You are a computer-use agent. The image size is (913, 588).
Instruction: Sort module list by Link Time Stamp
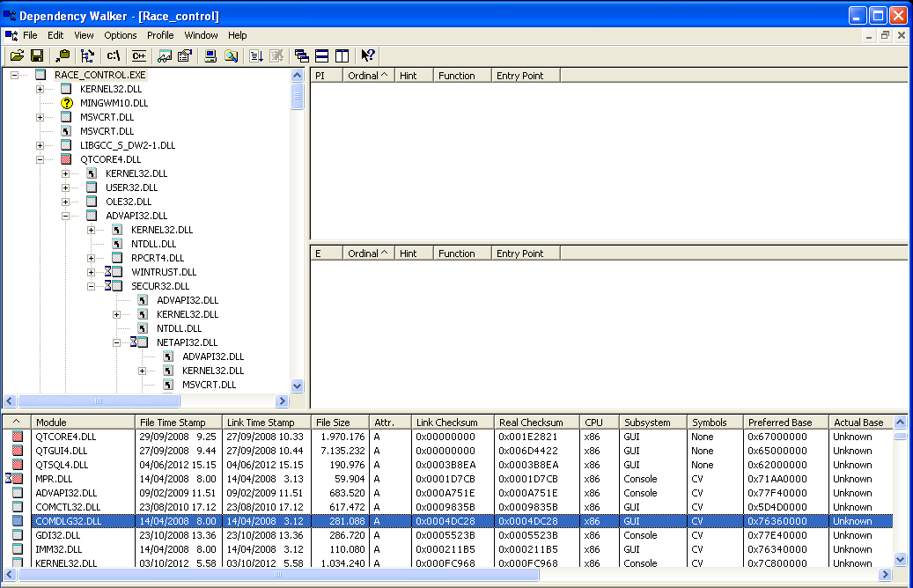click(267, 423)
